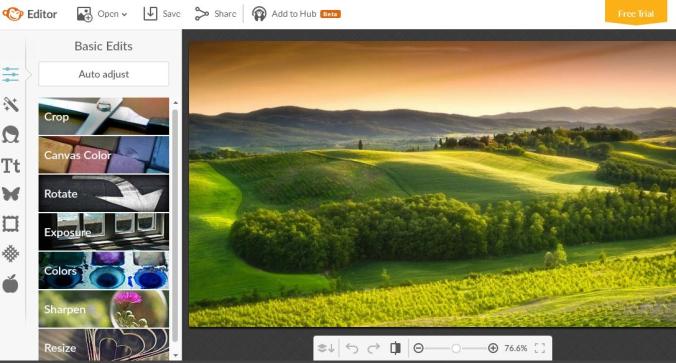The height and width of the screenshot is (363, 676).
Task: Click the scroll down arrow of tools list
Action: (175, 355)
